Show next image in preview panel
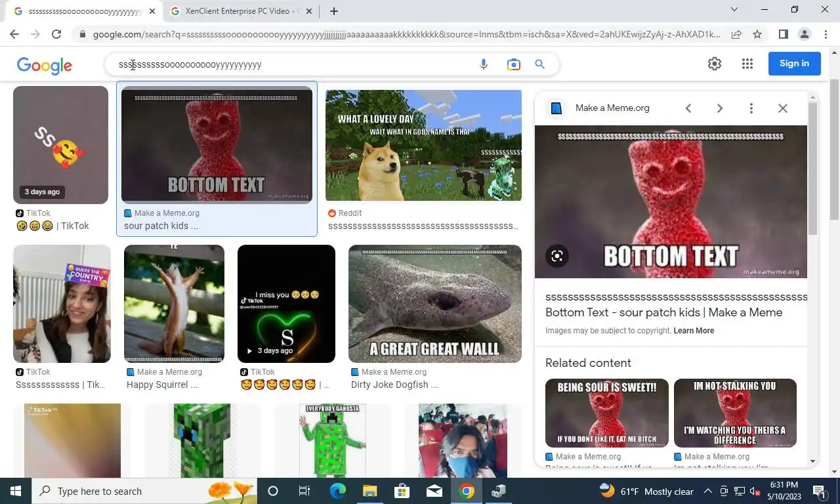 pyautogui.click(x=720, y=108)
